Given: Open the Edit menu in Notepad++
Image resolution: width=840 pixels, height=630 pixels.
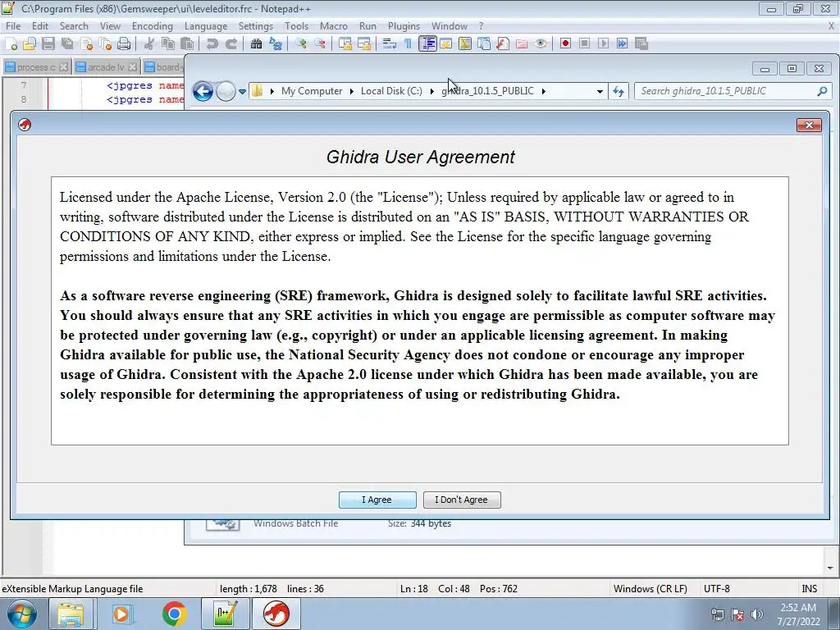Looking at the screenshot, I should click(40, 26).
